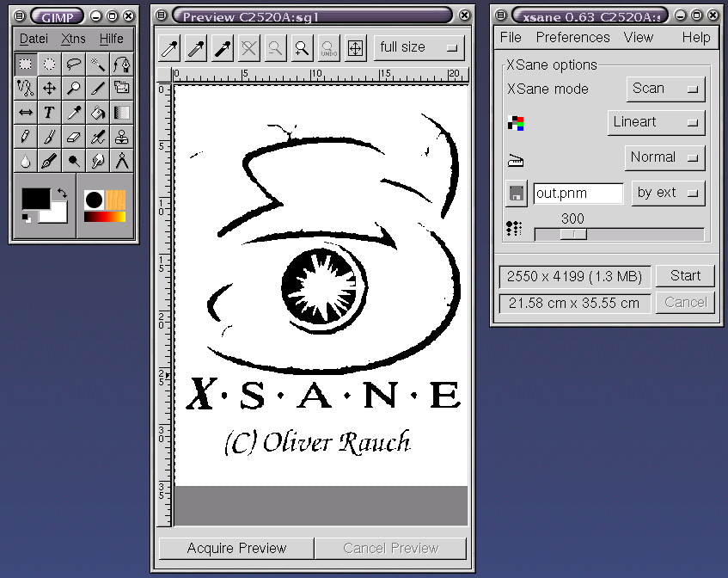Pick the Color Picker tool in GIMP toolbox
Image resolution: width=728 pixels, height=578 pixels.
coord(74,113)
